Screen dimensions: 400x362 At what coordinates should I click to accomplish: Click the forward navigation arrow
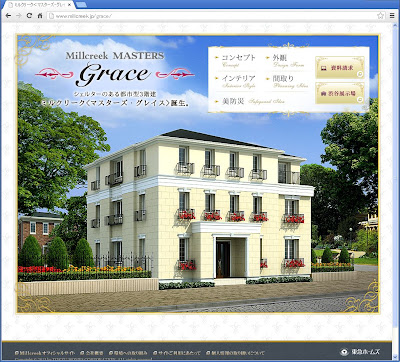click(x=19, y=16)
